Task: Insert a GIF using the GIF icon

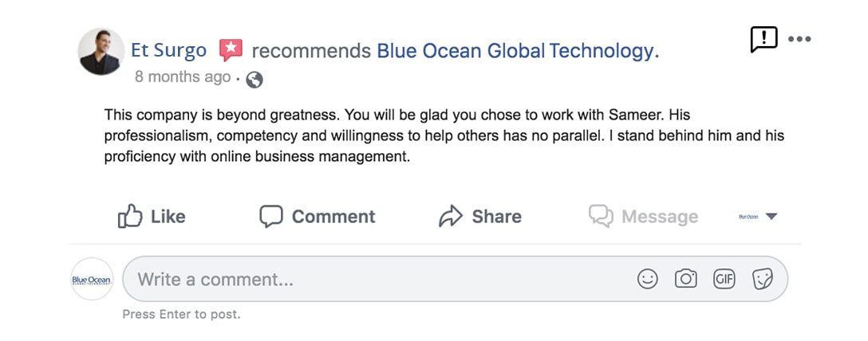Action: click(724, 279)
